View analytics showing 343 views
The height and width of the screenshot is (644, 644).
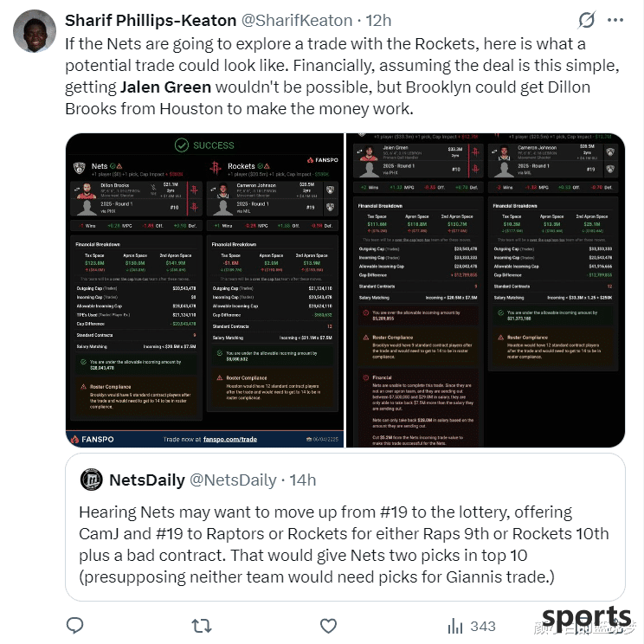[x=472, y=626]
